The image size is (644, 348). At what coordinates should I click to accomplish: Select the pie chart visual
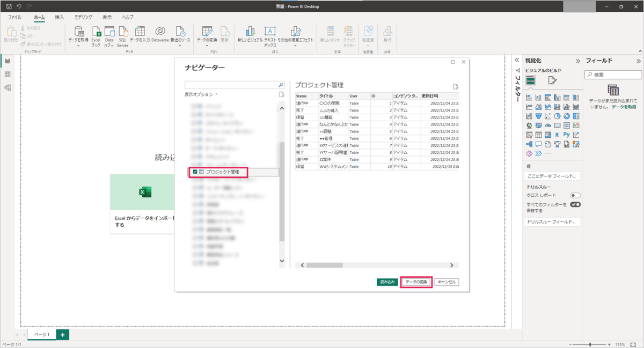(x=557, y=116)
